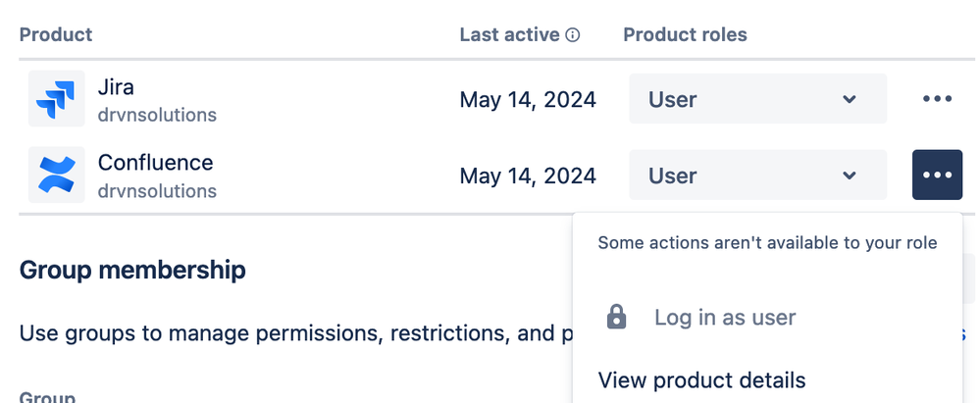The image size is (980, 403).
Task: Click the Product column header
Action: (x=56, y=34)
